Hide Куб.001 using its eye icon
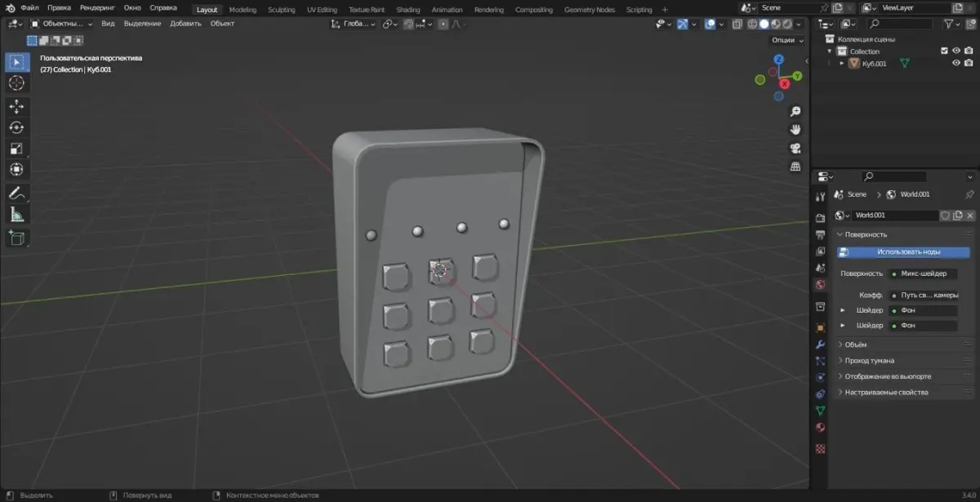The width and height of the screenshot is (980, 502). 956,63
